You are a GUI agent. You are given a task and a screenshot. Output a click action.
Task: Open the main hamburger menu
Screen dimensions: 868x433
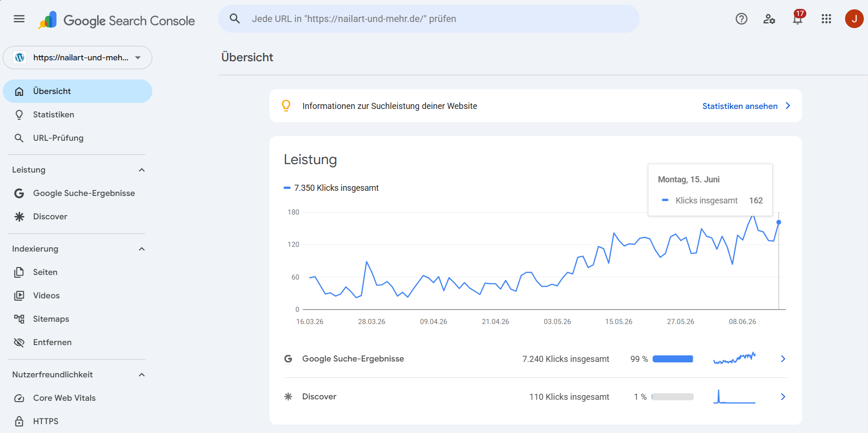[x=19, y=19]
